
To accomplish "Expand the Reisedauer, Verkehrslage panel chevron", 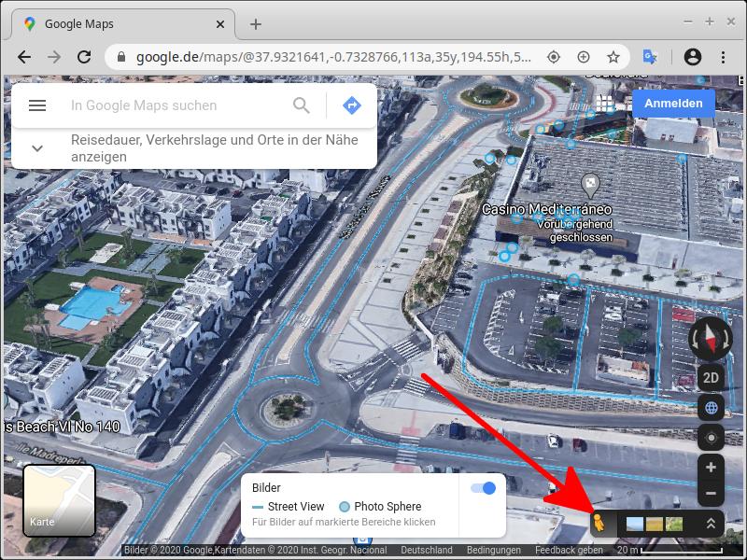I will point(38,148).
